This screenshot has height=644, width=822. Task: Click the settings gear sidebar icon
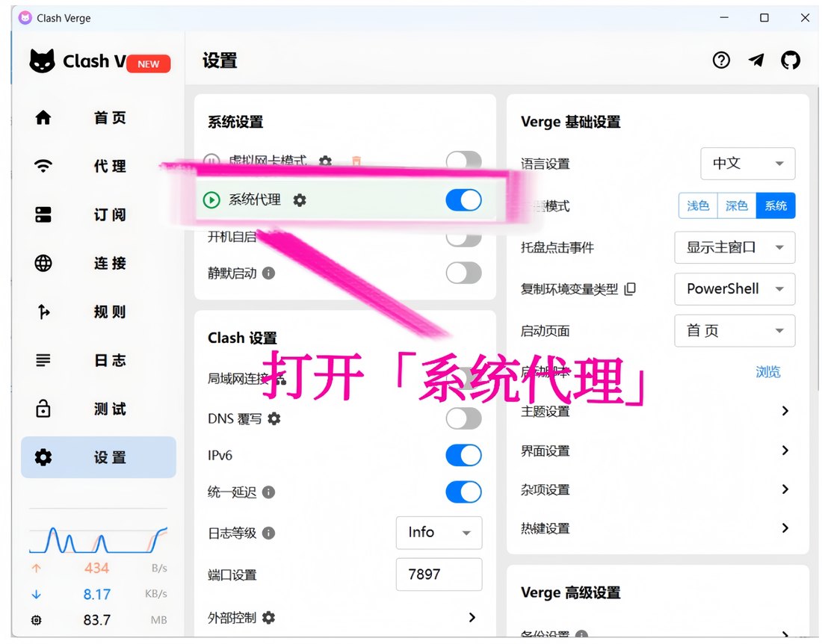click(x=43, y=457)
